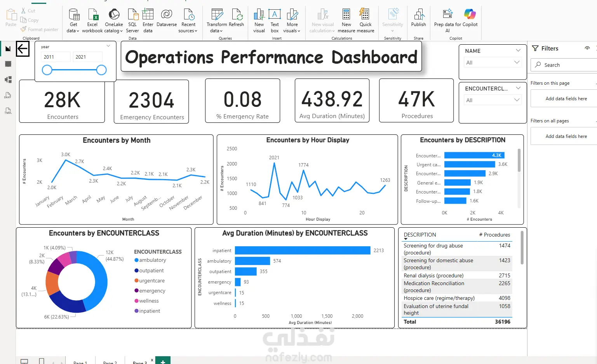Toggle the ambulatory legend item

click(x=150, y=260)
